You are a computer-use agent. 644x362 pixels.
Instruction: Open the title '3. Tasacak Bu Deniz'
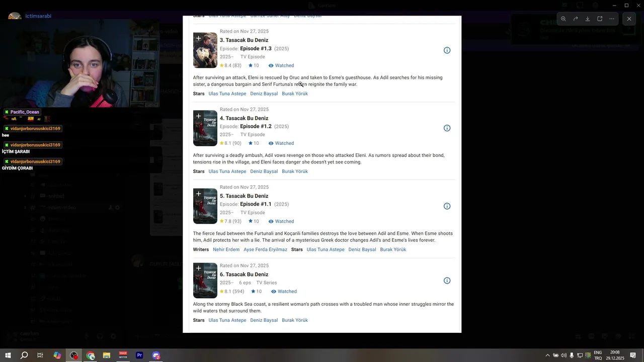[244, 40]
